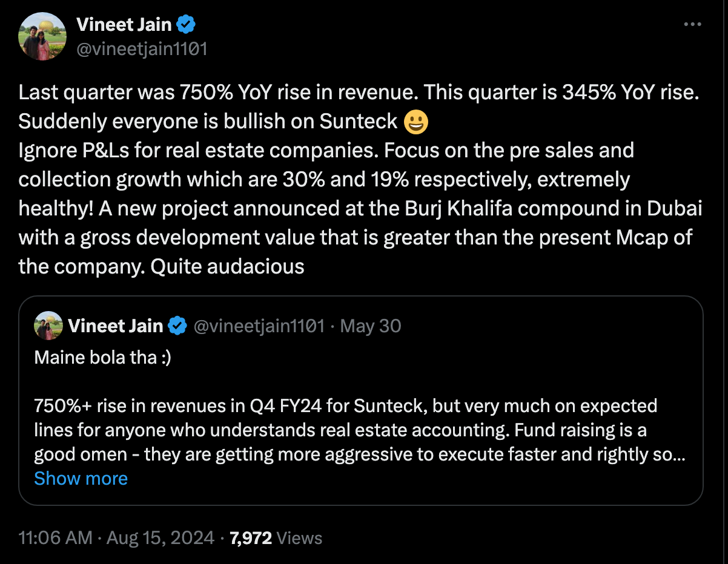This screenshot has width=728, height=564.
Task: Click the @vineetjain1101 handle below the header name
Action: point(142,48)
